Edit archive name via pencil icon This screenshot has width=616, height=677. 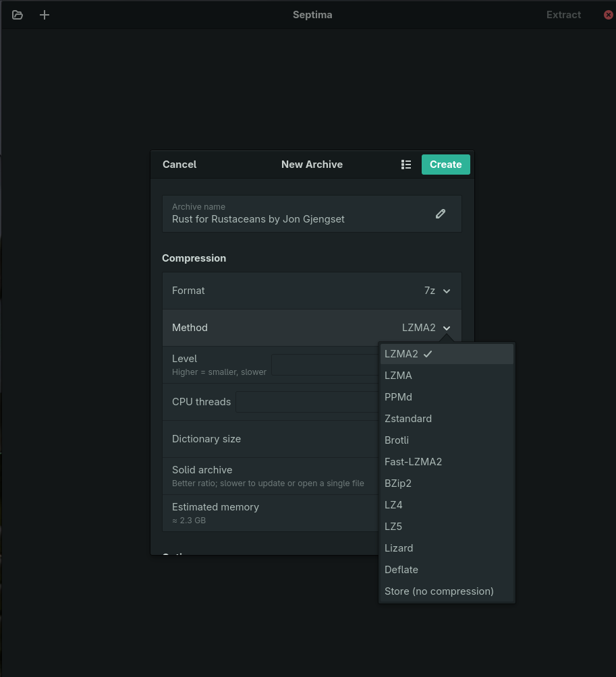[440, 214]
